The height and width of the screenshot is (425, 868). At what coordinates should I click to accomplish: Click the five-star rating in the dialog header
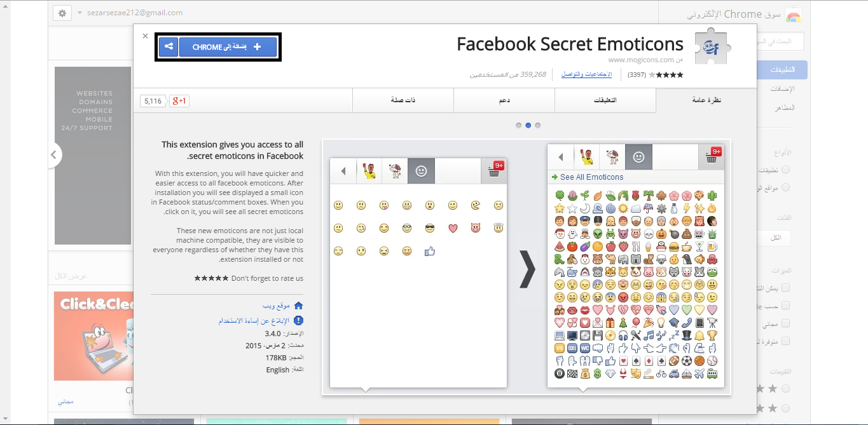point(666,74)
